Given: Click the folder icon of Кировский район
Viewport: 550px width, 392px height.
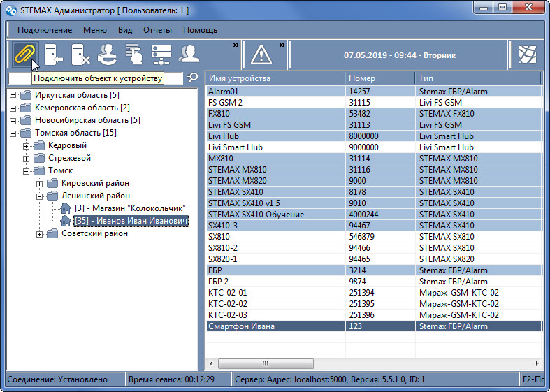Looking at the screenshot, I should pos(52,183).
